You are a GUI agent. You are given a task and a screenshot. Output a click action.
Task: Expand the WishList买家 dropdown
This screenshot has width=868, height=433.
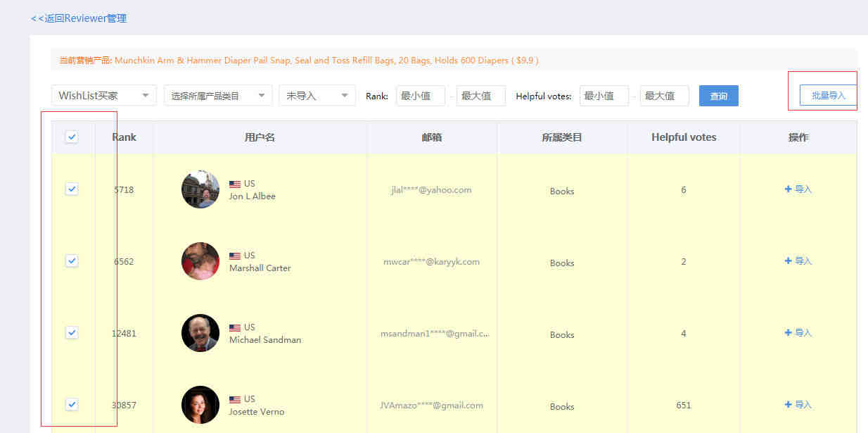point(104,96)
